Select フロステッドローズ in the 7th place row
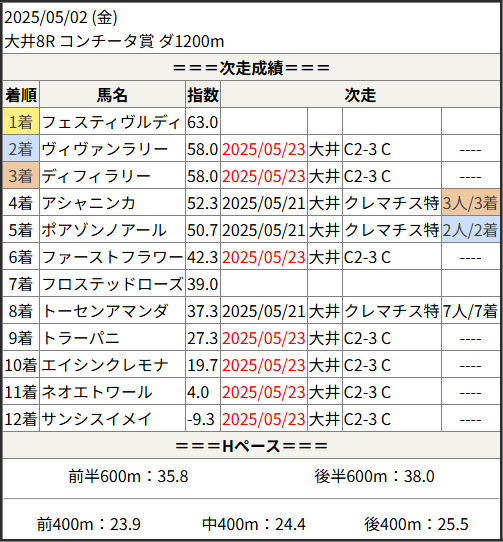The width and height of the screenshot is (503, 542). coord(112,284)
